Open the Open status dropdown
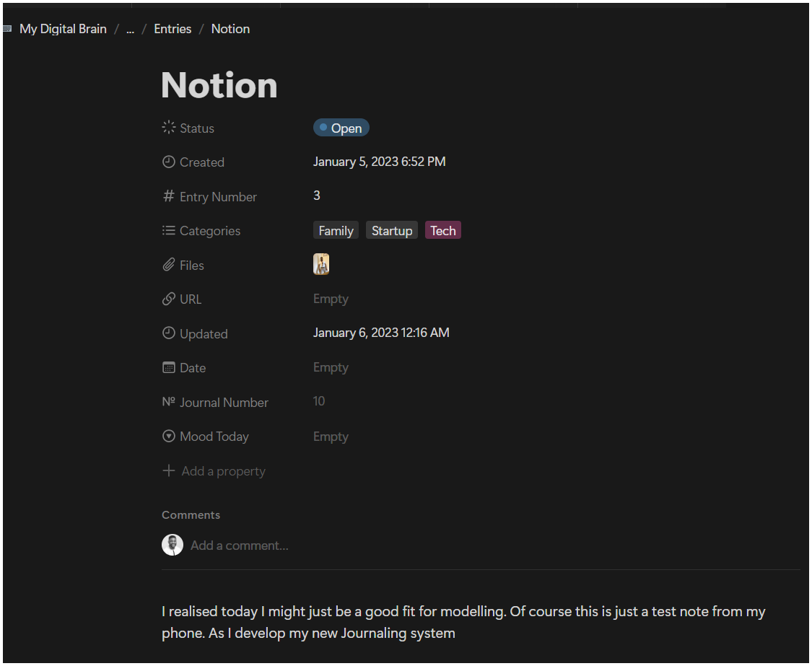Image resolution: width=812 pixels, height=666 pixels. (x=341, y=128)
